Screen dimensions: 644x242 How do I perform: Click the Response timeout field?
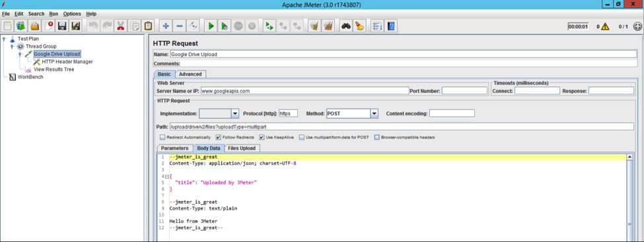[x=611, y=91]
